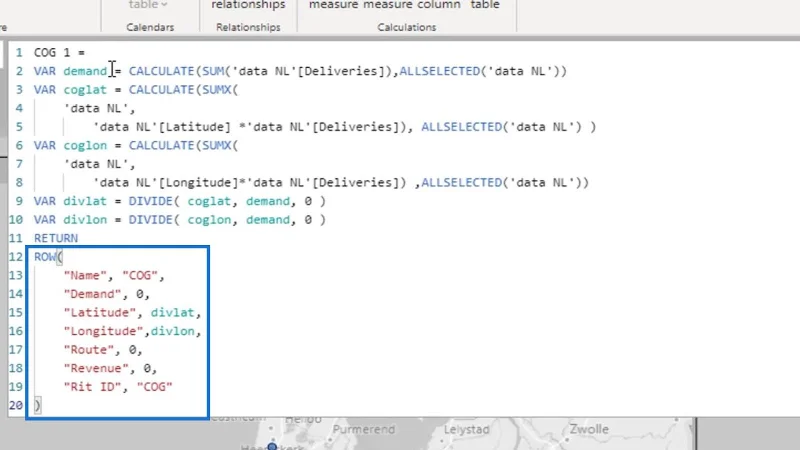Open the date table dropdown in Calendars

coord(148,5)
